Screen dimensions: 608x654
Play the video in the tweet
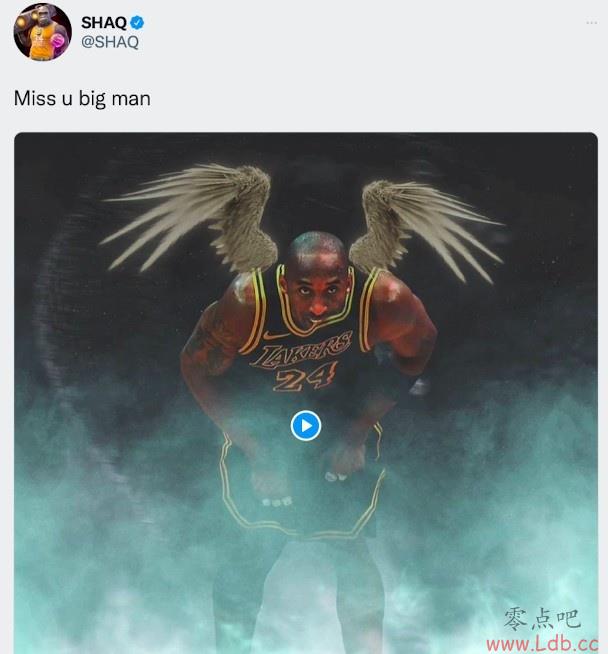[306, 425]
